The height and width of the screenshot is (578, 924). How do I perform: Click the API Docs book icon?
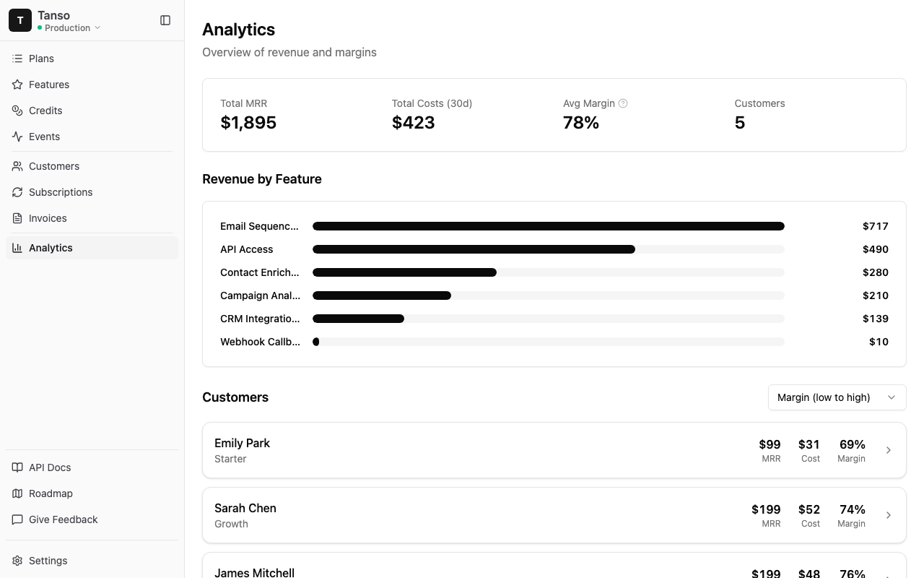[17, 467]
